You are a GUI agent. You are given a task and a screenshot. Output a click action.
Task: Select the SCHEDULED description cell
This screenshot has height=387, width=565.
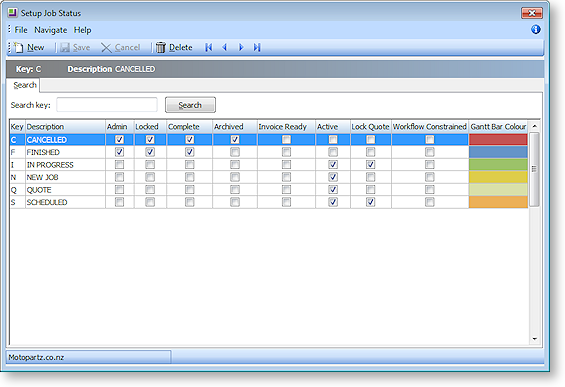(x=65, y=202)
